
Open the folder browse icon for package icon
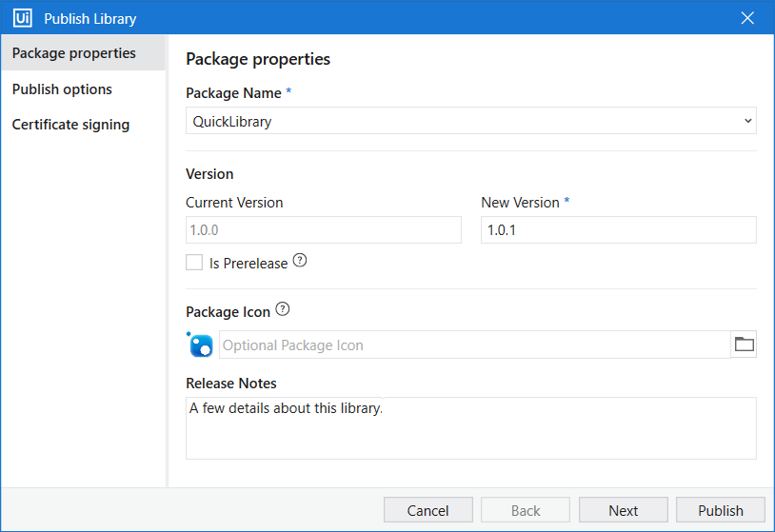click(x=744, y=345)
